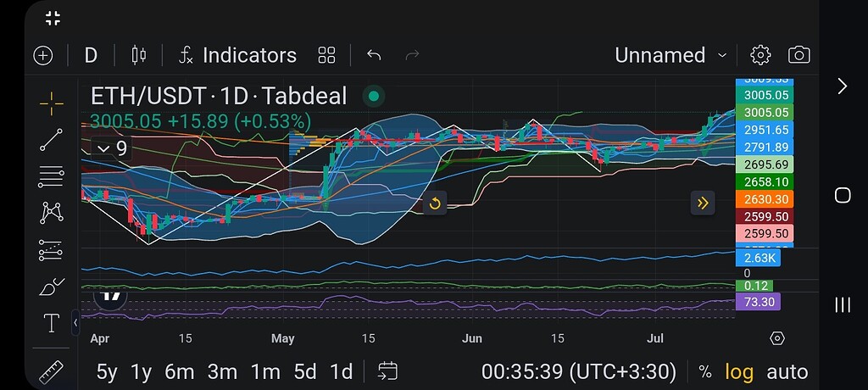This screenshot has width=868, height=390.
Task: Take a chart snapshot with camera icon
Action: [798, 55]
